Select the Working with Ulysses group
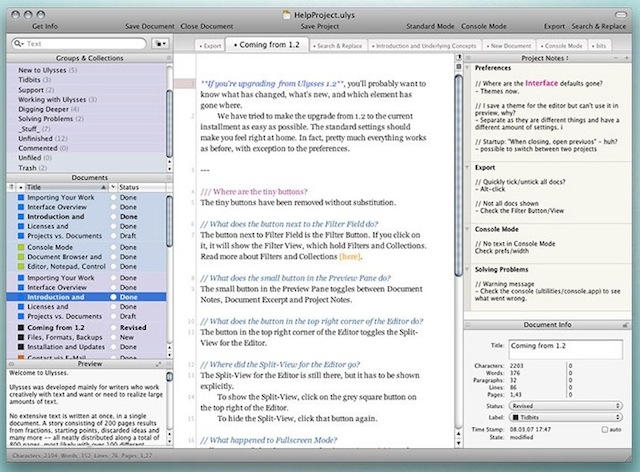The height and width of the screenshot is (472, 640). pyautogui.click(x=57, y=99)
